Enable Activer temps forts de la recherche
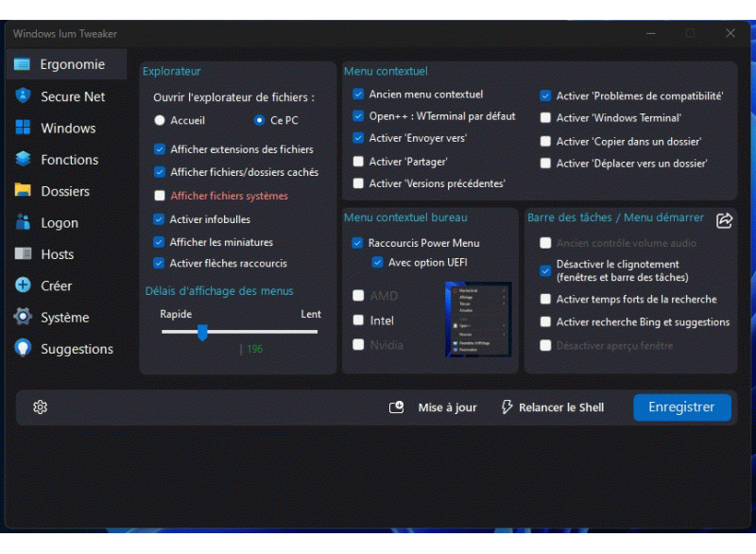 coord(545,299)
